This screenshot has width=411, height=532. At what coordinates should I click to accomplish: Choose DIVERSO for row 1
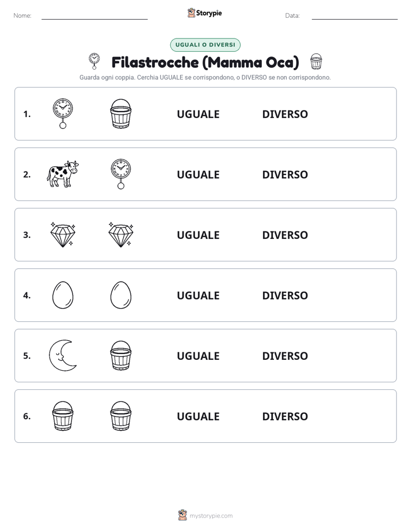pos(285,114)
